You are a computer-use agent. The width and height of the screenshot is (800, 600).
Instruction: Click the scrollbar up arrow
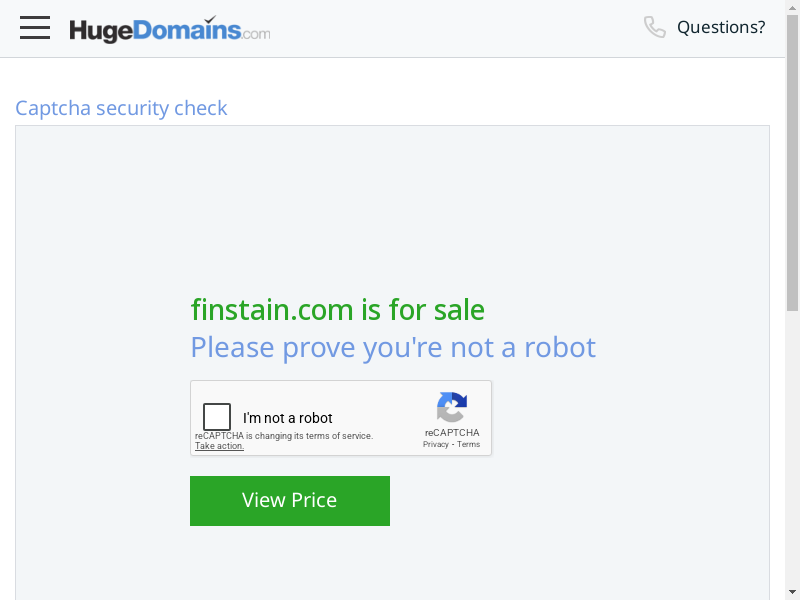(x=792, y=8)
